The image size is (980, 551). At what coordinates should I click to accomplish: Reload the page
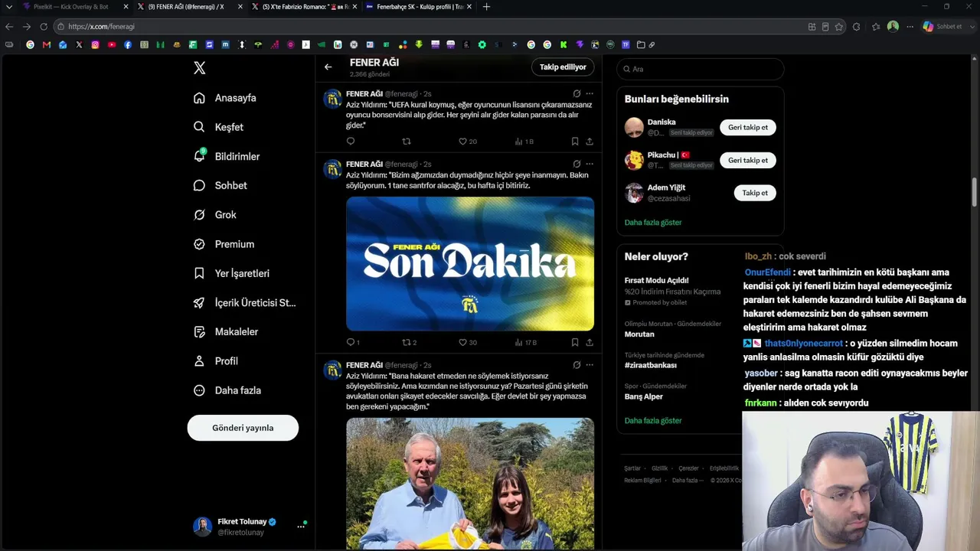(44, 27)
